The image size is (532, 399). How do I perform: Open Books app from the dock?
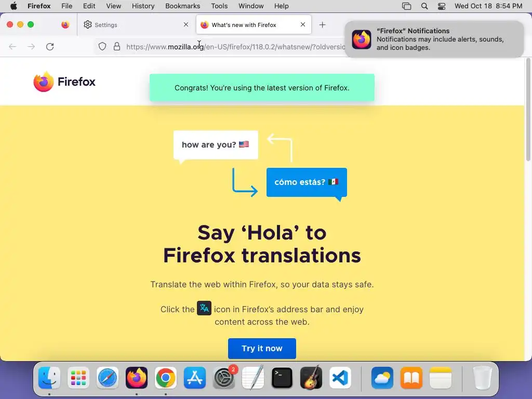411,378
